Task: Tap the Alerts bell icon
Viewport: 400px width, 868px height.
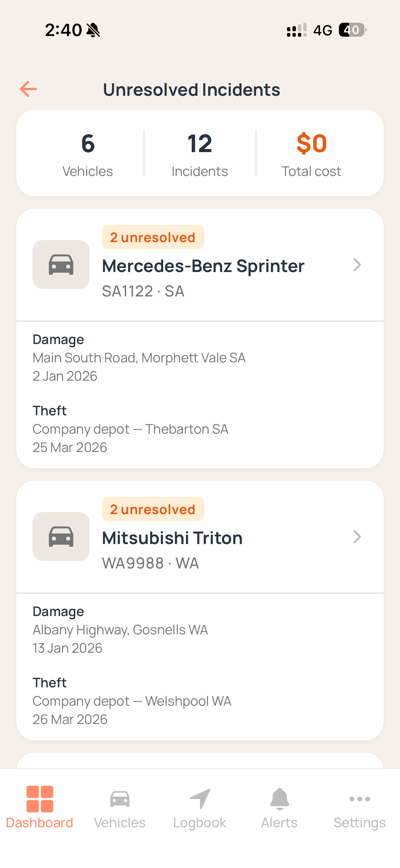Action: click(280, 799)
